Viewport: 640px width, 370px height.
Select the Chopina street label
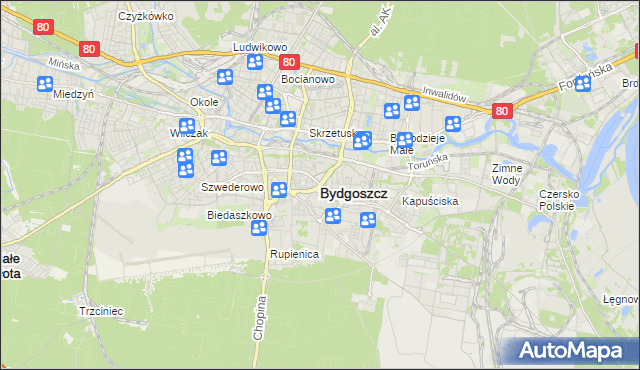click(x=259, y=318)
